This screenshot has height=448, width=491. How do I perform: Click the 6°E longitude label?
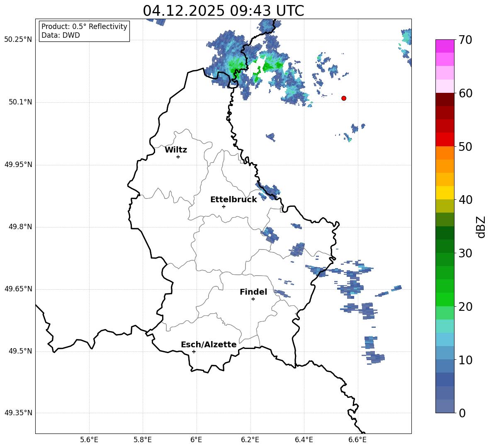pos(196,440)
